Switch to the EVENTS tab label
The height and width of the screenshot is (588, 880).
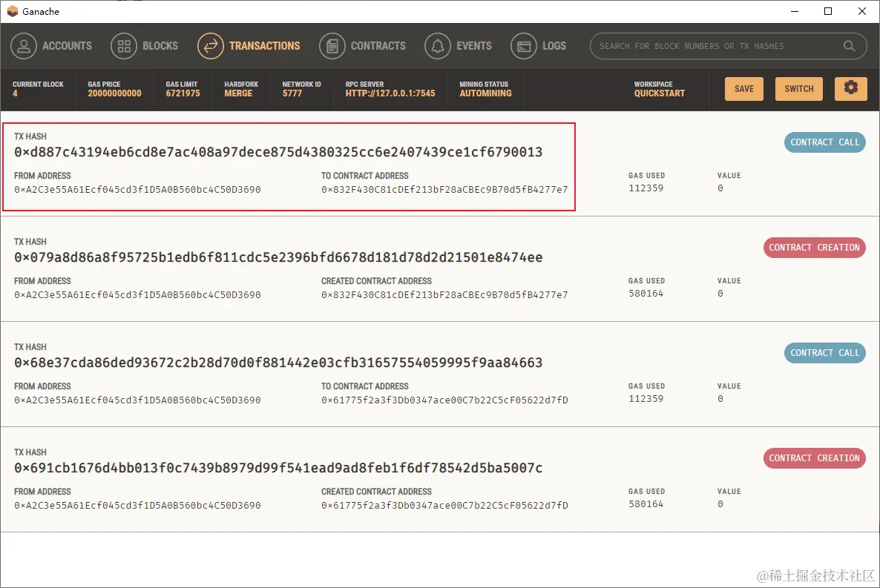(473, 46)
